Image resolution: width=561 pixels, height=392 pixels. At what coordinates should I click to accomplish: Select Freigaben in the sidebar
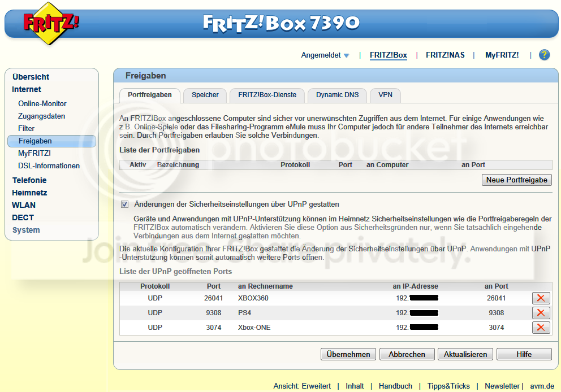[51, 141]
